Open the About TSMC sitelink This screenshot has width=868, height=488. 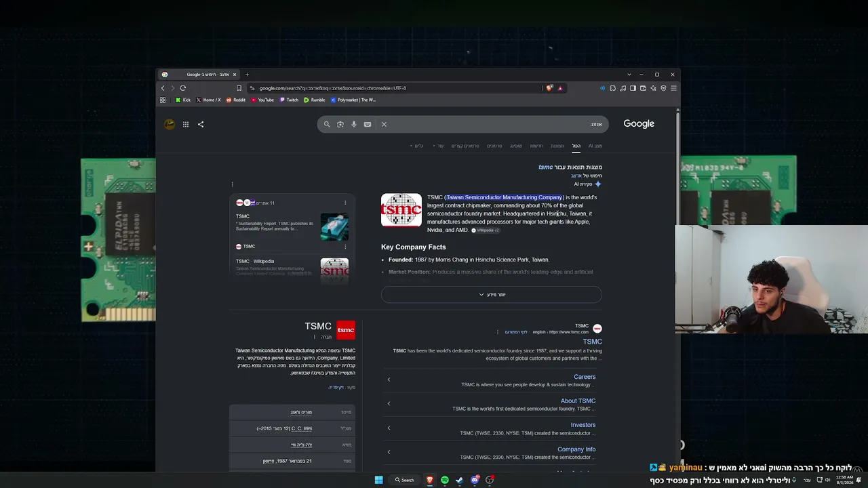[x=578, y=401]
